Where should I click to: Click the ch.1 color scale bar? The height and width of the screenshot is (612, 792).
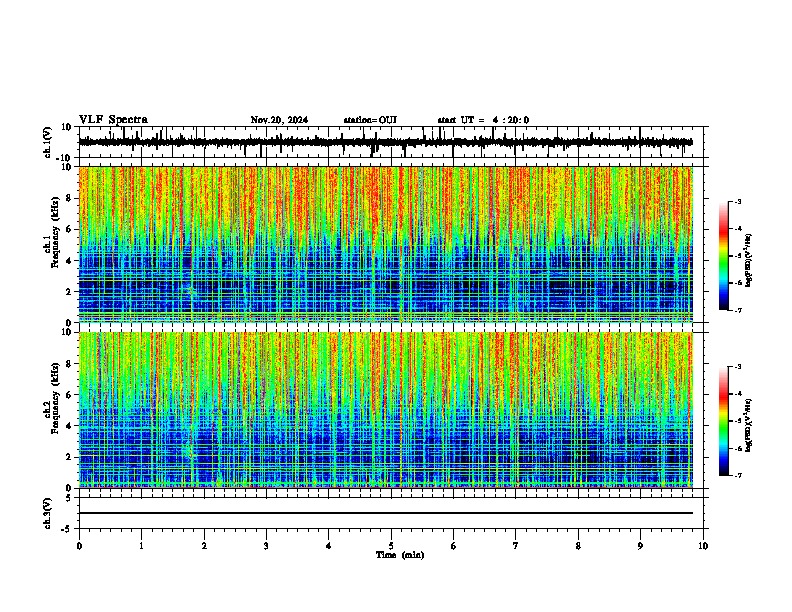(724, 256)
